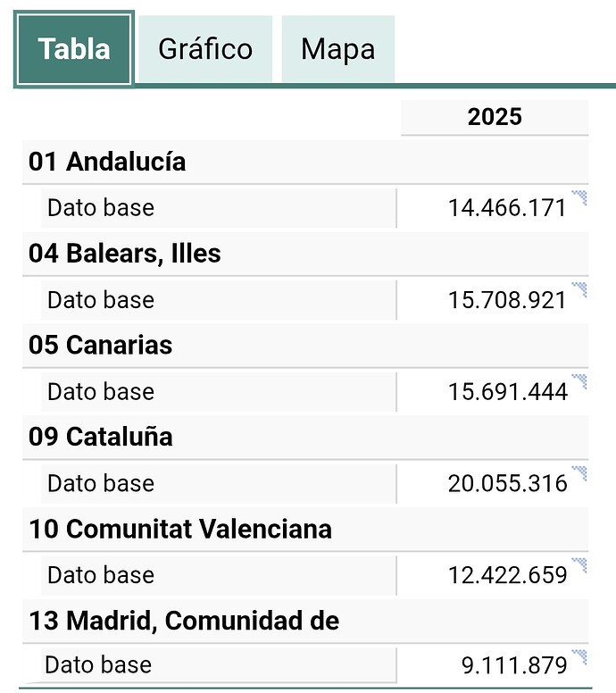This screenshot has height=693, width=616.
Task: Click the corner marker next to 15.708.921
Action: coord(579,289)
